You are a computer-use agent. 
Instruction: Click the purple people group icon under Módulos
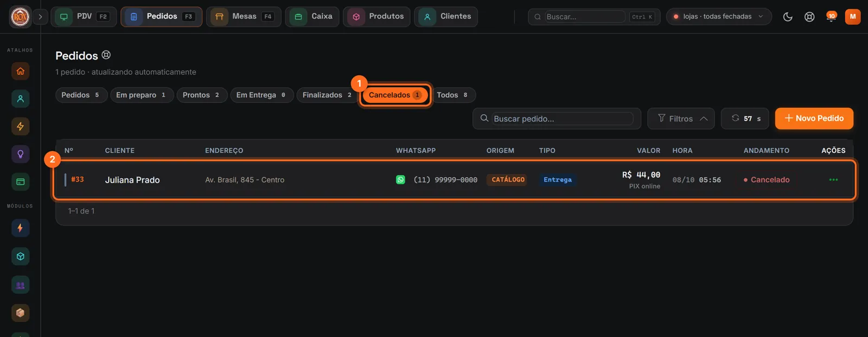[21, 284]
